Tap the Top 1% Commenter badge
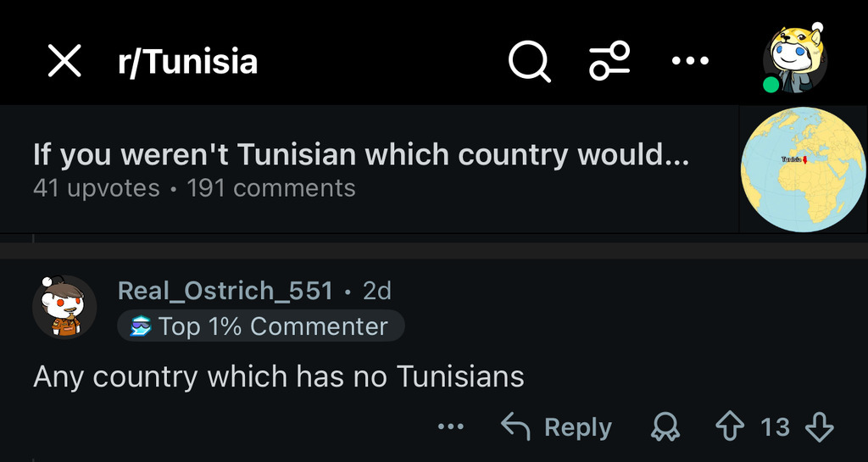 pos(261,326)
